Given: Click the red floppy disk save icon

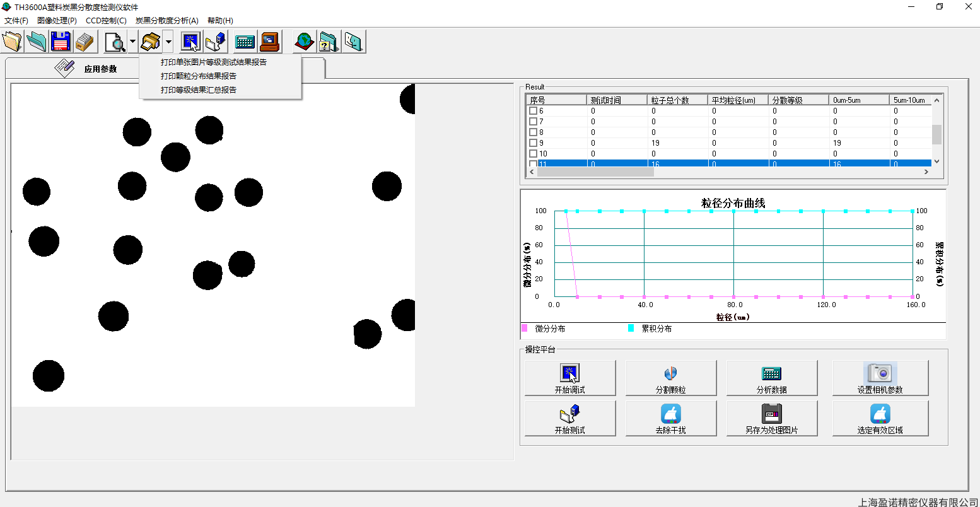Looking at the screenshot, I should (61, 42).
